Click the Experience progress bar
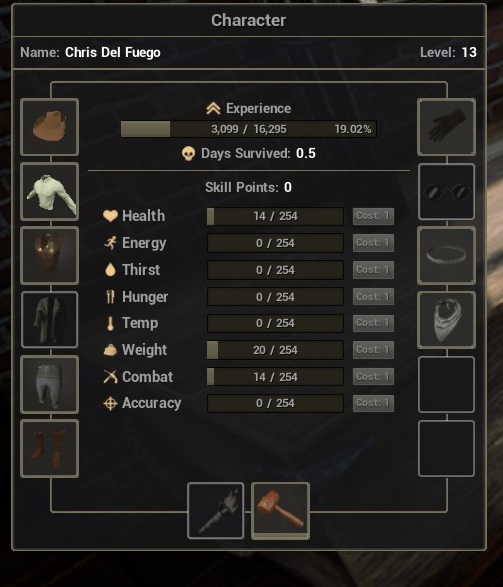This screenshot has width=503, height=587. [x=249, y=129]
